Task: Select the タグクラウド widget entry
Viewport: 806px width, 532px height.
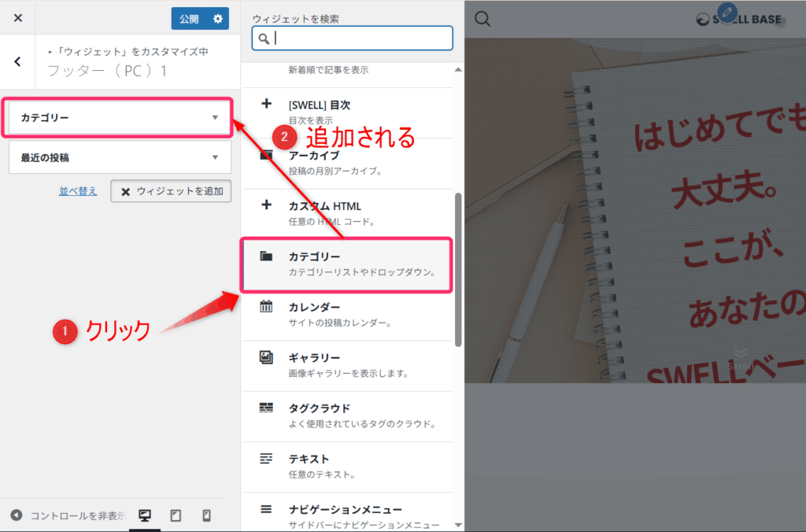Action: 347,416
